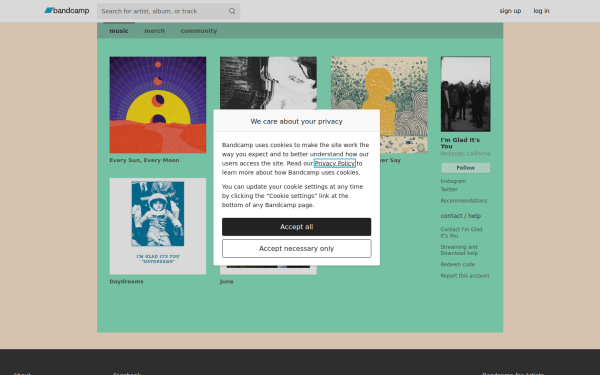The height and width of the screenshot is (375, 600).
Task: Click the Bandcamp logo
Action: coord(67,11)
